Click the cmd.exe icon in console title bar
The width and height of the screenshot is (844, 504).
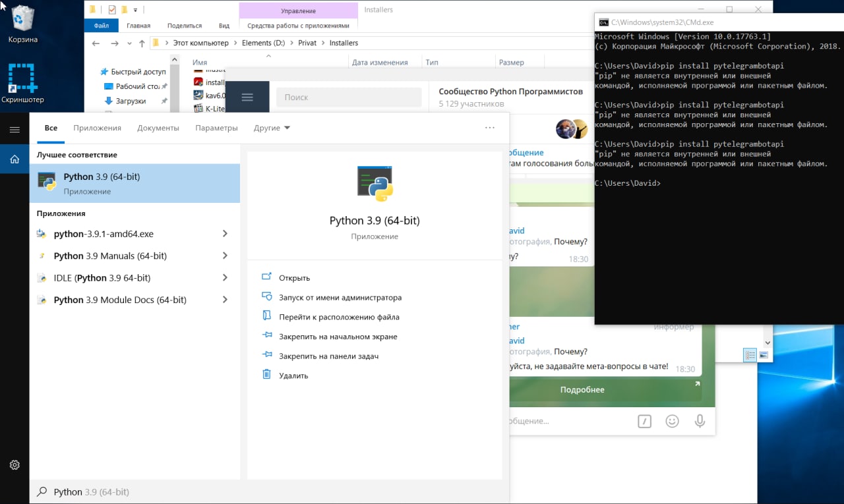point(603,22)
